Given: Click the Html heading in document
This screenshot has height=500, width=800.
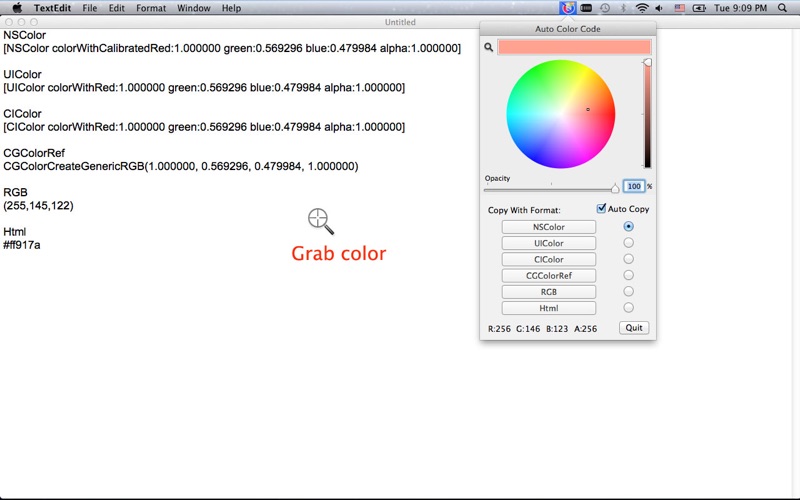Looking at the screenshot, I should pyautogui.click(x=14, y=232).
